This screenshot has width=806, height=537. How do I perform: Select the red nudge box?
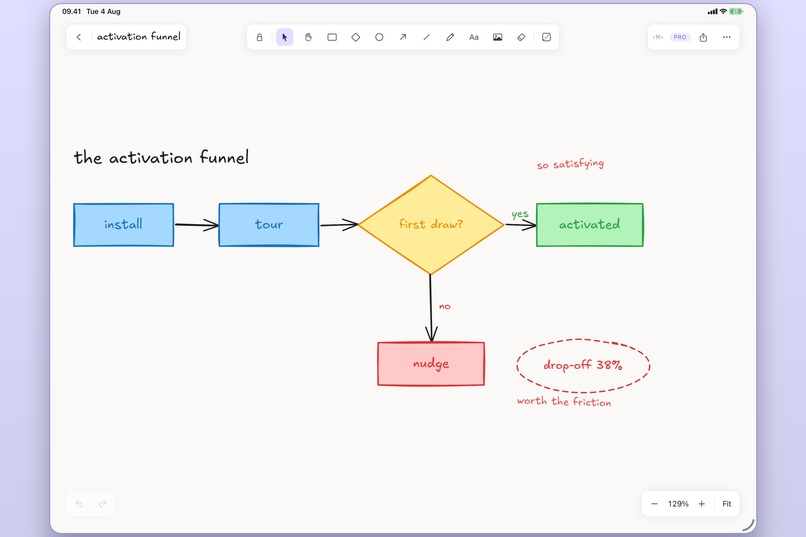[431, 363]
